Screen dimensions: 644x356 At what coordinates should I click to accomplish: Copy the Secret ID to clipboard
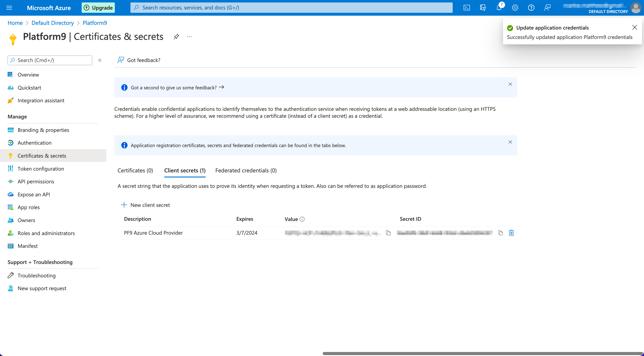[500, 233]
